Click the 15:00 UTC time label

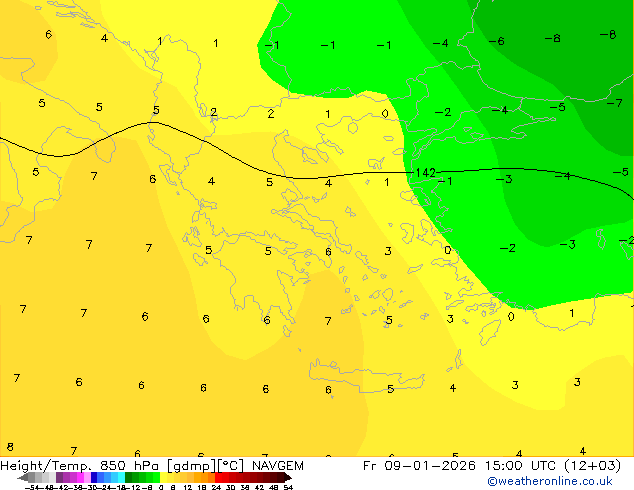tap(522, 466)
